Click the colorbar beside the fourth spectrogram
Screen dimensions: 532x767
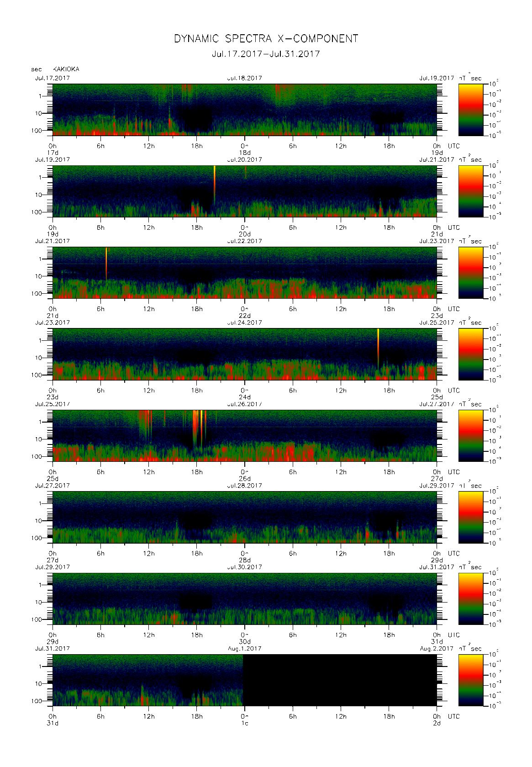[470, 354]
